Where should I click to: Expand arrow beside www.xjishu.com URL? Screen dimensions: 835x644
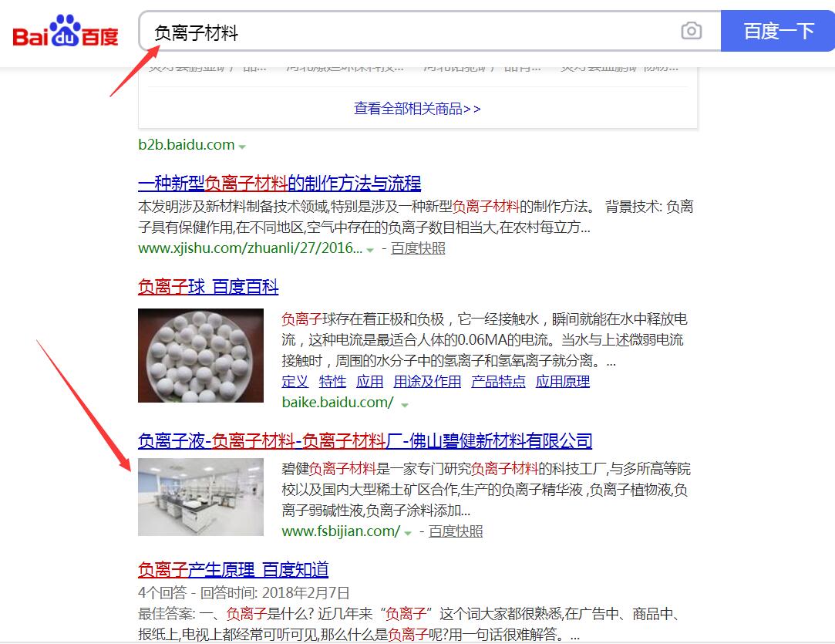coord(370,250)
